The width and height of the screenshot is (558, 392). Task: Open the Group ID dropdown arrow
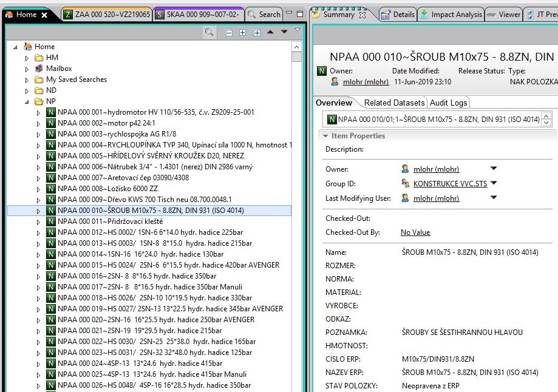494,183
